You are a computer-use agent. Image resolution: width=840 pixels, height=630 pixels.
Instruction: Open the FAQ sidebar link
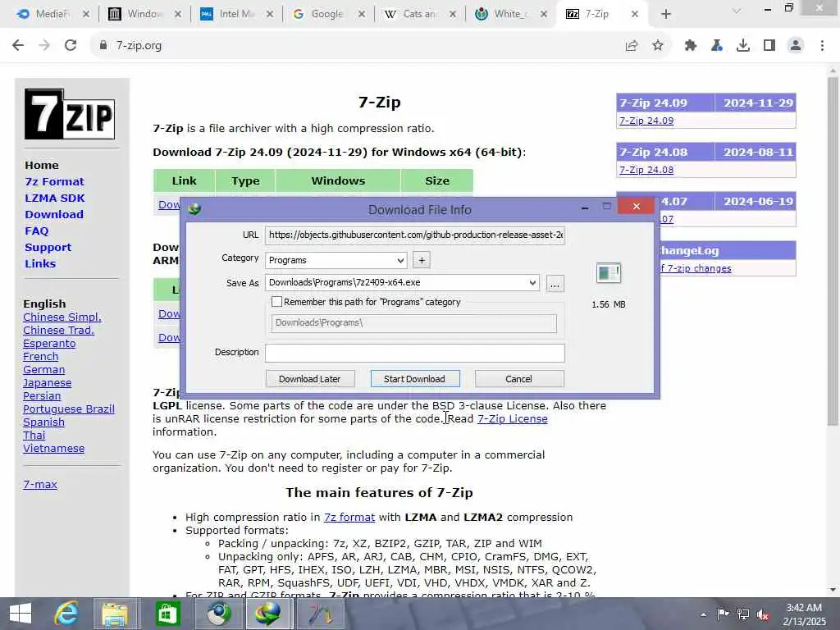point(36,231)
